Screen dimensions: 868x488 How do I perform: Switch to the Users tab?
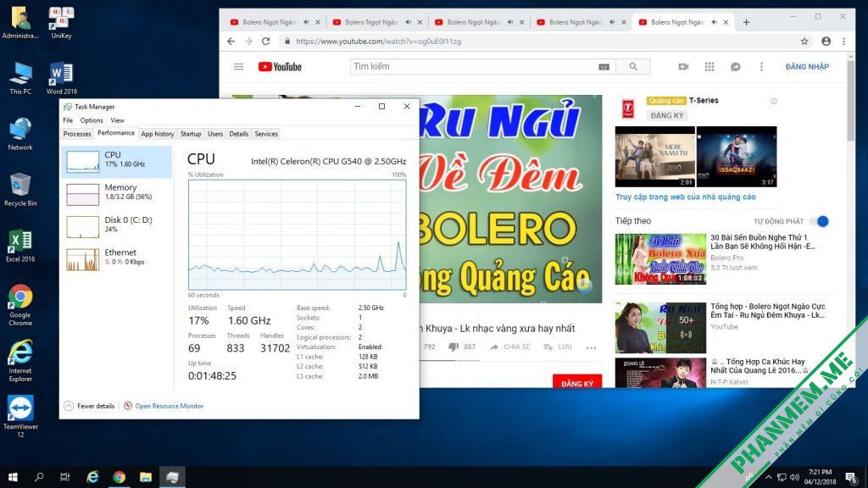215,134
